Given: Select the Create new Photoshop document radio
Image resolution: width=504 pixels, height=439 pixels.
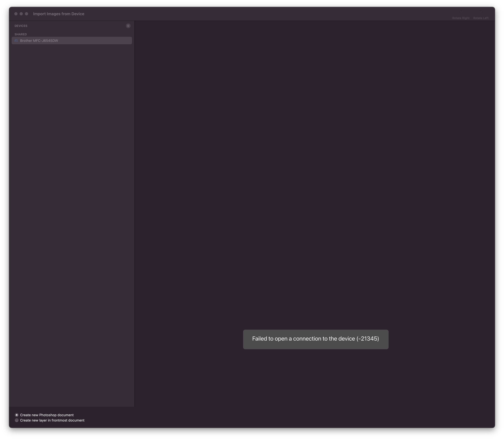Looking at the screenshot, I should 17,415.
